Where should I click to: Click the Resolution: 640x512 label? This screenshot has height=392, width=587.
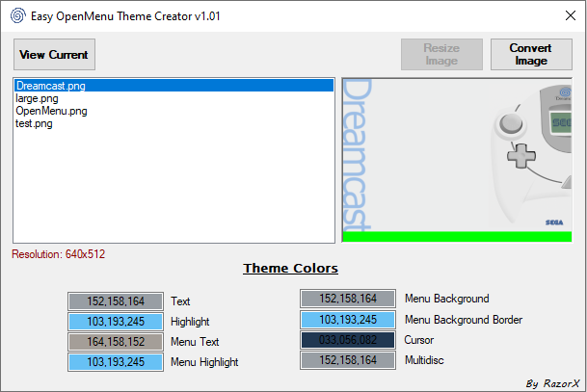point(59,254)
